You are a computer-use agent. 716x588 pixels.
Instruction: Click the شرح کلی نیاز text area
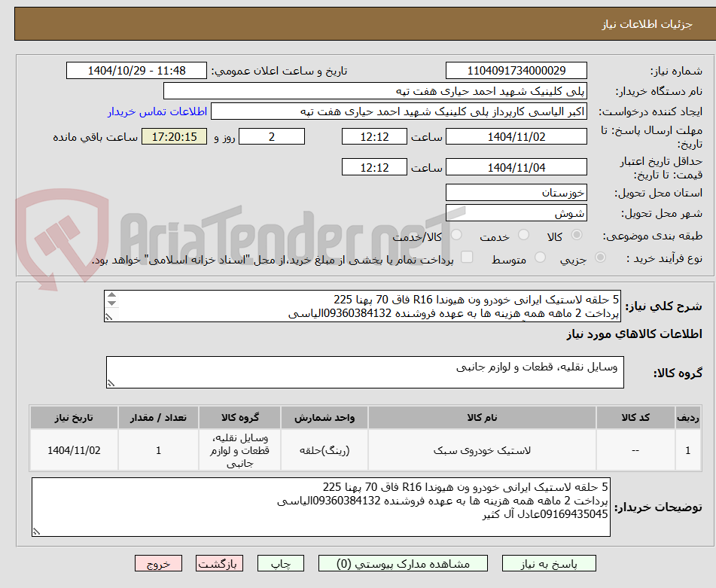click(362, 306)
